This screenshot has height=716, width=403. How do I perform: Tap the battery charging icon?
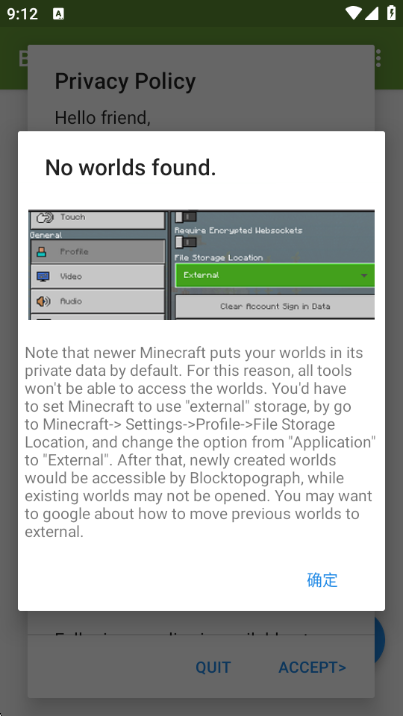pos(391,13)
